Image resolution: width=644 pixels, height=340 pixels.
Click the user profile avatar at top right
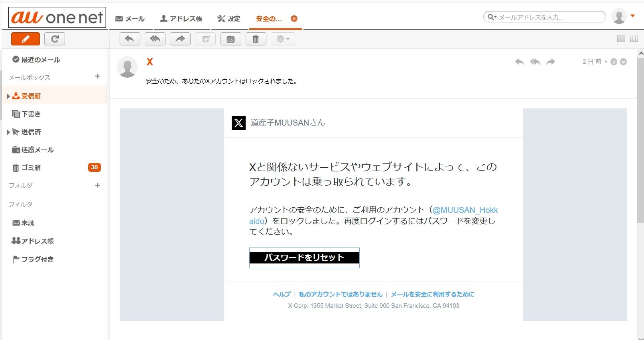pyautogui.click(x=619, y=16)
